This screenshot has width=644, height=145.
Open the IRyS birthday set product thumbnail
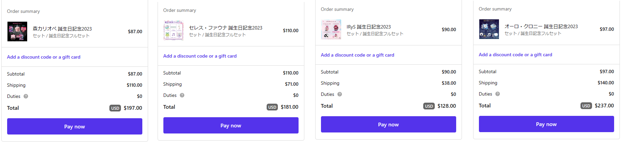[x=331, y=29]
